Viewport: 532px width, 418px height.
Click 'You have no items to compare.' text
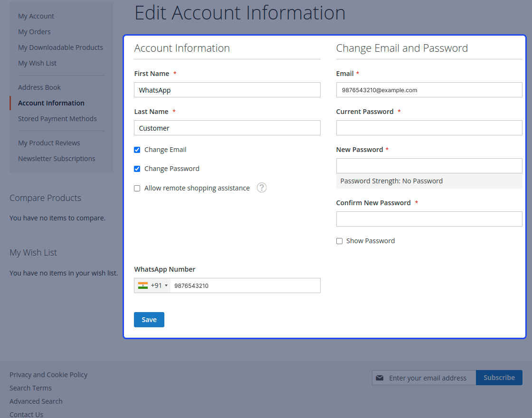tap(57, 218)
